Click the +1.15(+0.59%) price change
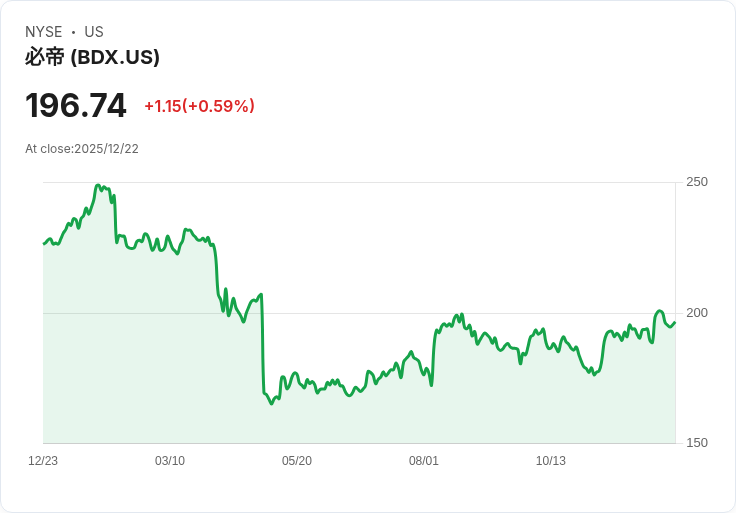The image size is (736, 513). point(199,106)
